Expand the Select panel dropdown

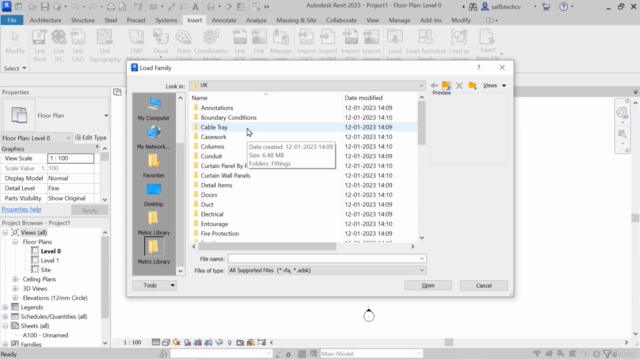click(15, 68)
